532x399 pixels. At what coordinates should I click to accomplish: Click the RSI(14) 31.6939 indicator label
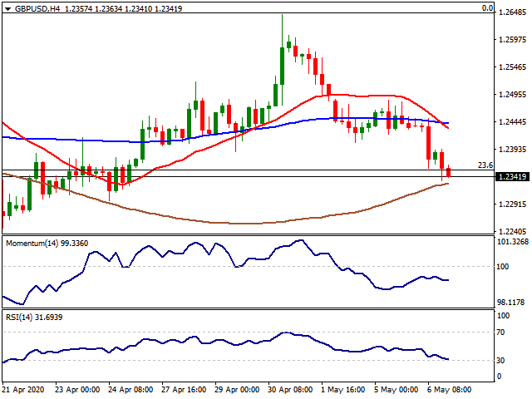34,318
